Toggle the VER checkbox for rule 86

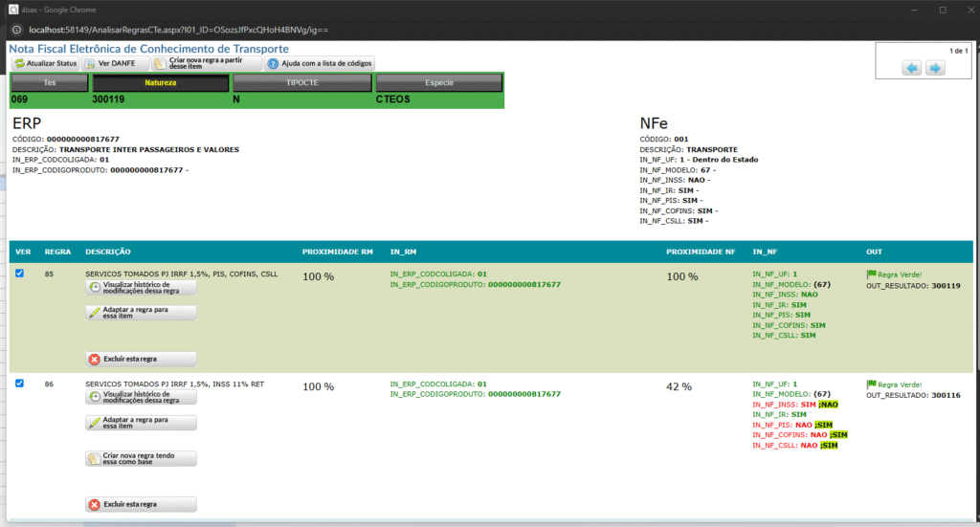(x=20, y=384)
